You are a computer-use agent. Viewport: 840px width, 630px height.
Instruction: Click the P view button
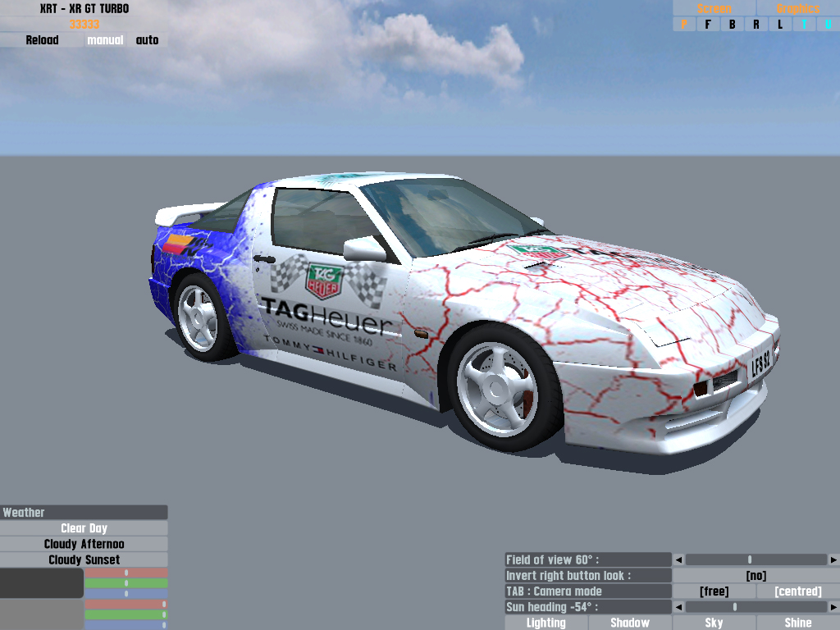[684, 24]
